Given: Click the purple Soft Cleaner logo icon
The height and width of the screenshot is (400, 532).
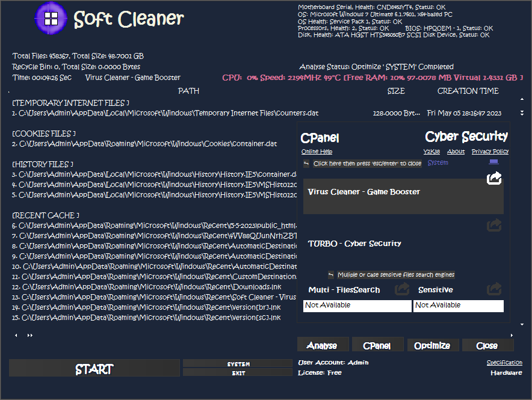Looking at the screenshot, I should pos(51,18).
